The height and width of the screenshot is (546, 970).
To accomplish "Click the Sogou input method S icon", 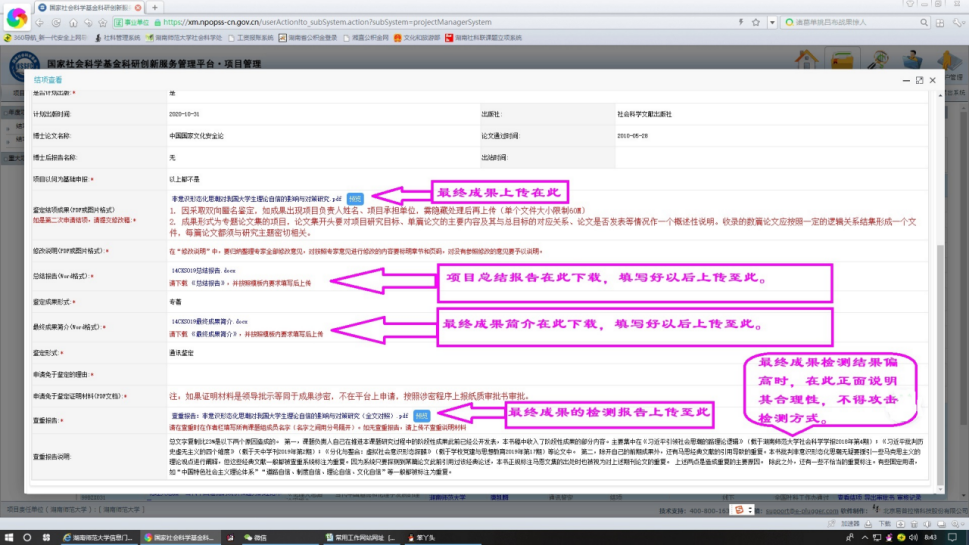I will (739, 510).
